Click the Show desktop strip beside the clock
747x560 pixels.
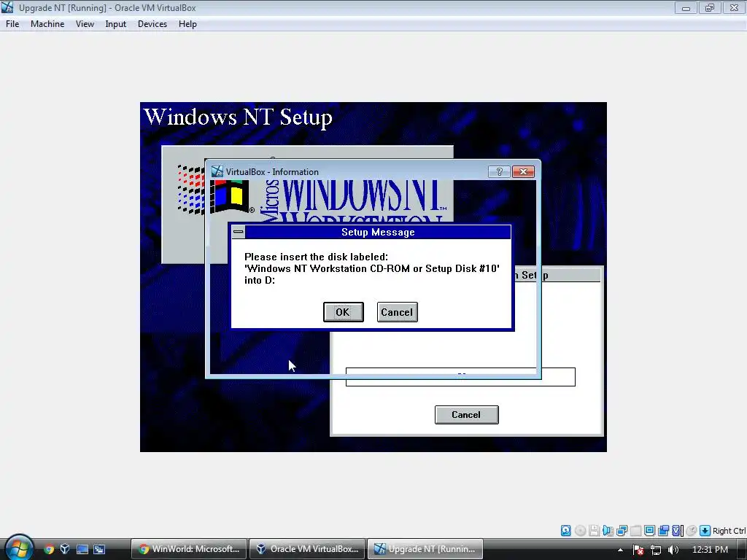[x=742, y=550]
